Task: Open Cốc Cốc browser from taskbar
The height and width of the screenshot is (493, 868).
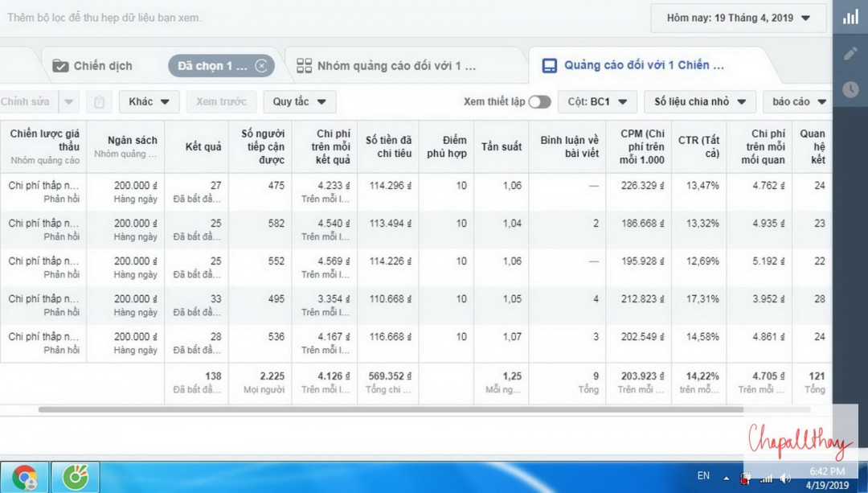Action: 76,478
